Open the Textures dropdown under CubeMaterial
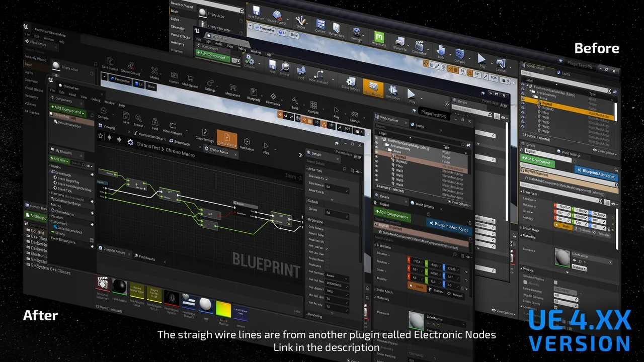 click(x=579, y=268)
